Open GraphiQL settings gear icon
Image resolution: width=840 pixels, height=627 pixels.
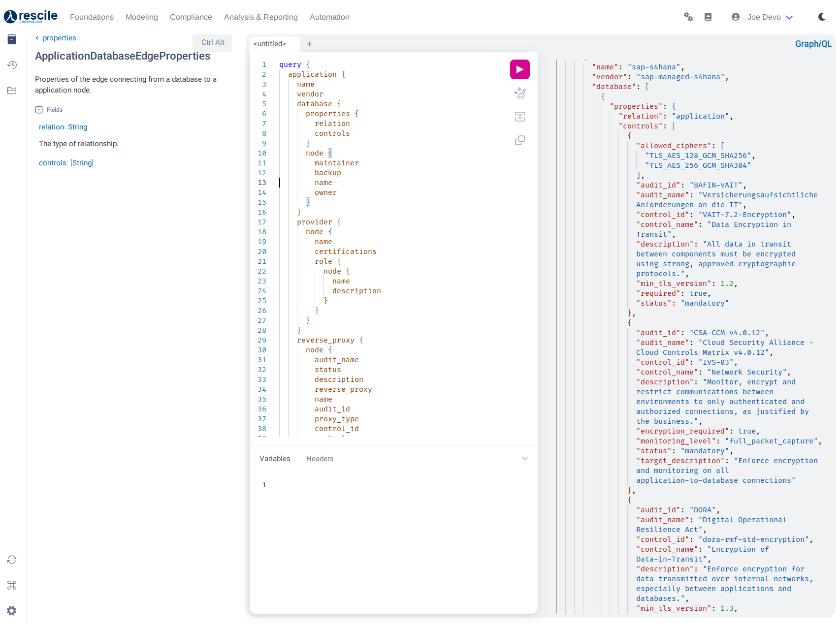pos(12,611)
